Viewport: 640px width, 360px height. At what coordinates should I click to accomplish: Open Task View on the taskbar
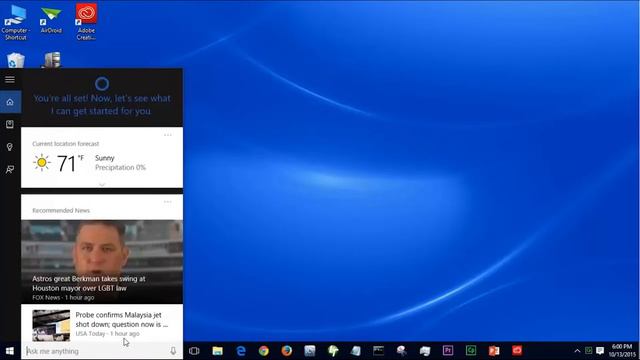coord(194,351)
